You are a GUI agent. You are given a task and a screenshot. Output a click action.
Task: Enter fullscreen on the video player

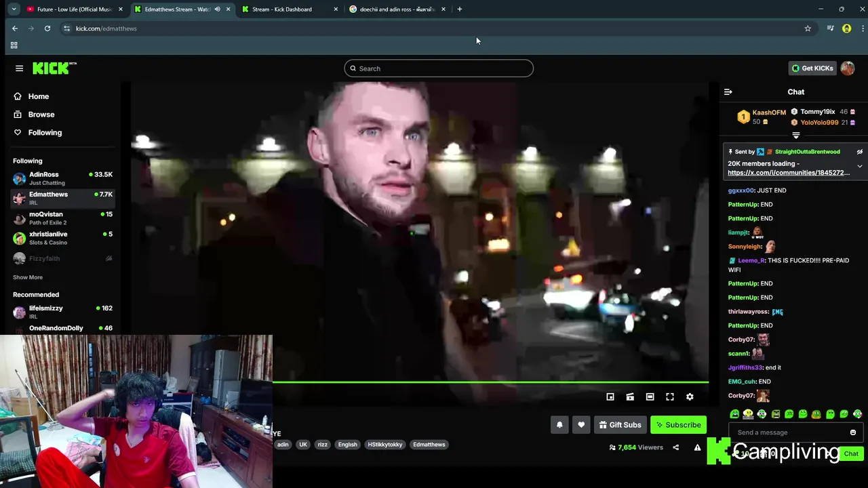tap(670, 397)
